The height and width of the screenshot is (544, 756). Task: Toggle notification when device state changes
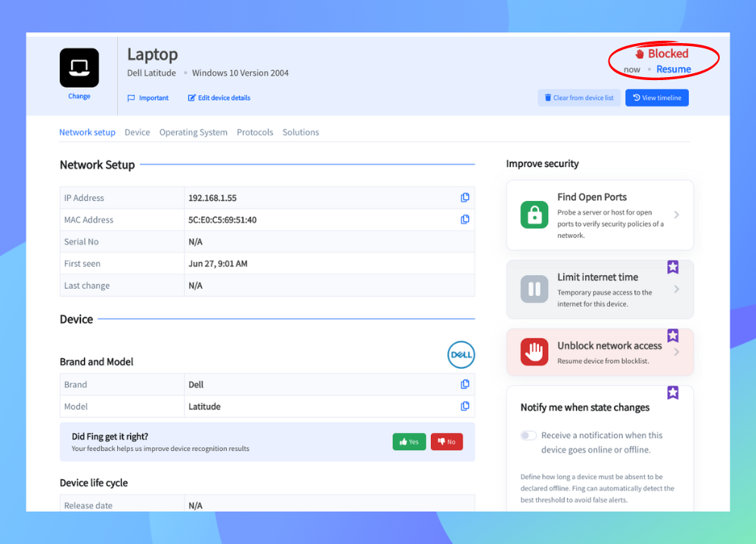(528, 435)
